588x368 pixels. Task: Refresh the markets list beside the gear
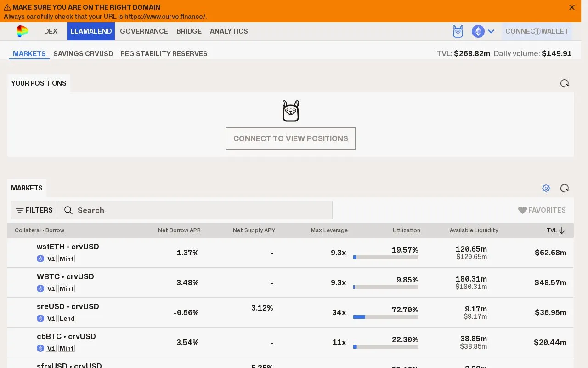coord(565,188)
